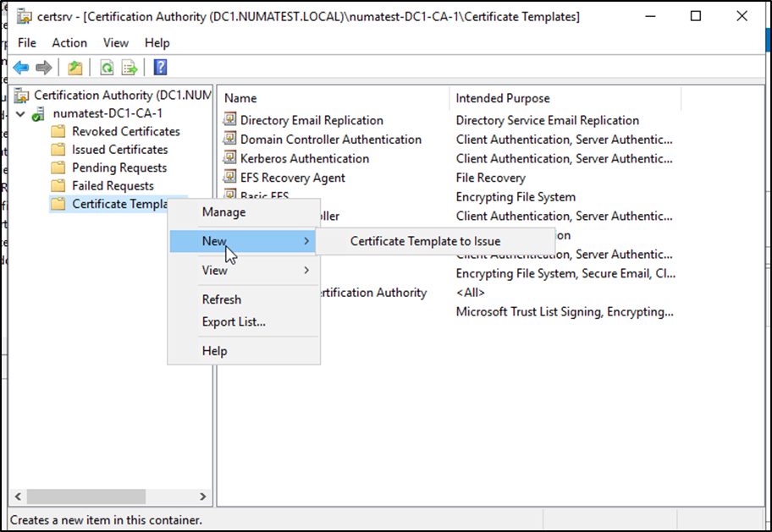The width and height of the screenshot is (772, 532).
Task: Click the Refresh toolbar icon
Action: [108, 68]
